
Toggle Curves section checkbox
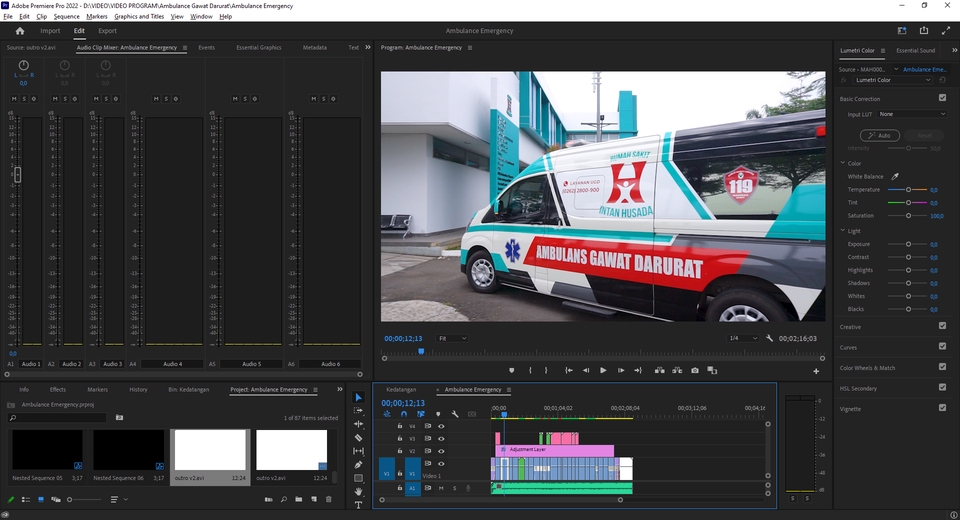coord(942,346)
